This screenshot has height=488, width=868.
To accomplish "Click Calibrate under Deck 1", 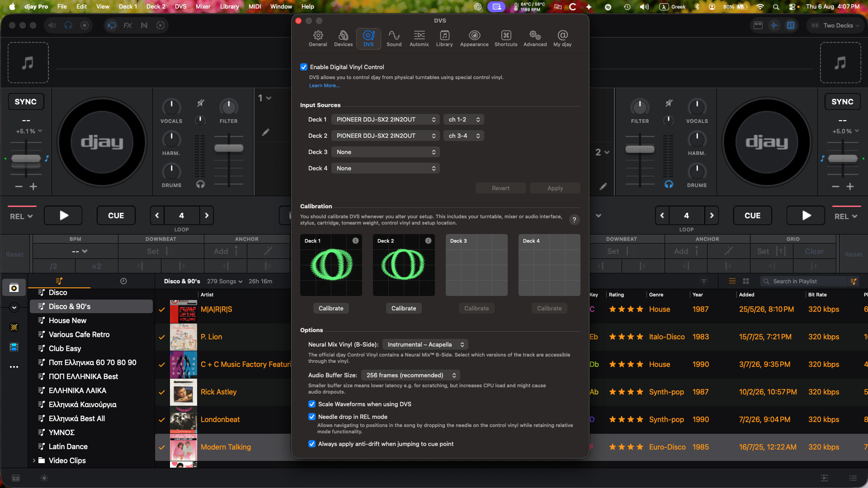I will tap(331, 308).
